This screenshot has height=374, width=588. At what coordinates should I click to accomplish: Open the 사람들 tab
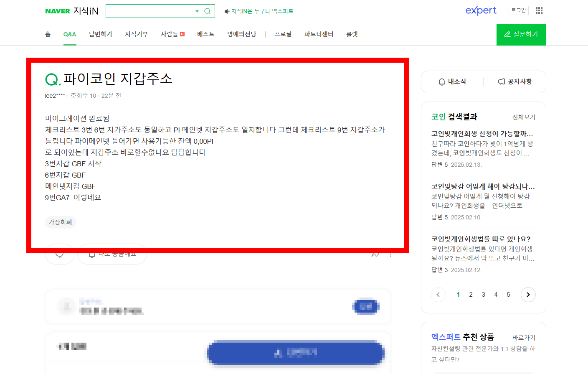coord(170,34)
